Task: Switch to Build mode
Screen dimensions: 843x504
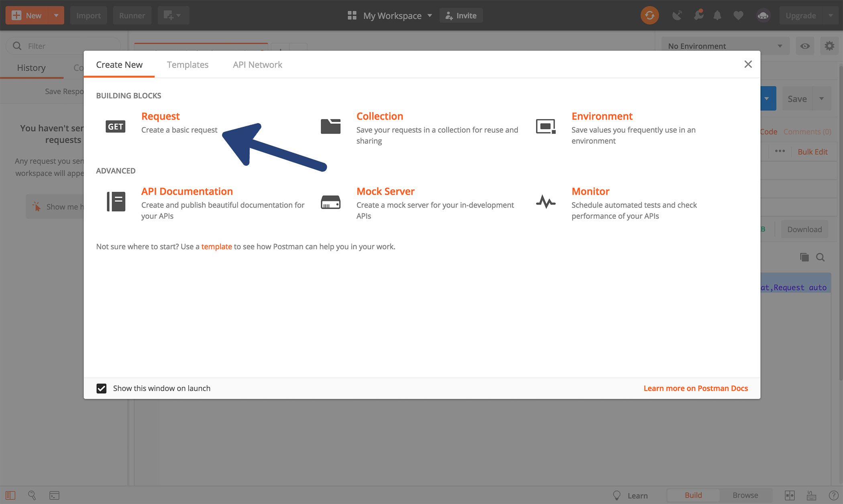Action: point(693,495)
